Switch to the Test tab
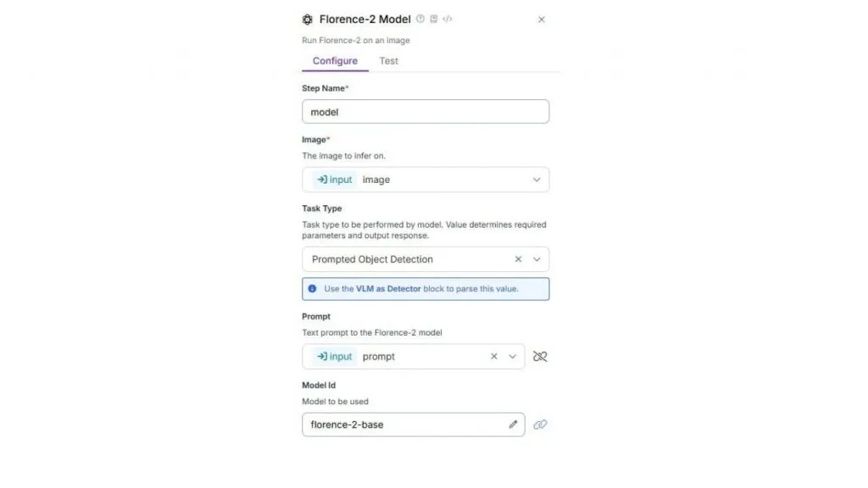The height and width of the screenshot is (488, 868). tap(388, 61)
